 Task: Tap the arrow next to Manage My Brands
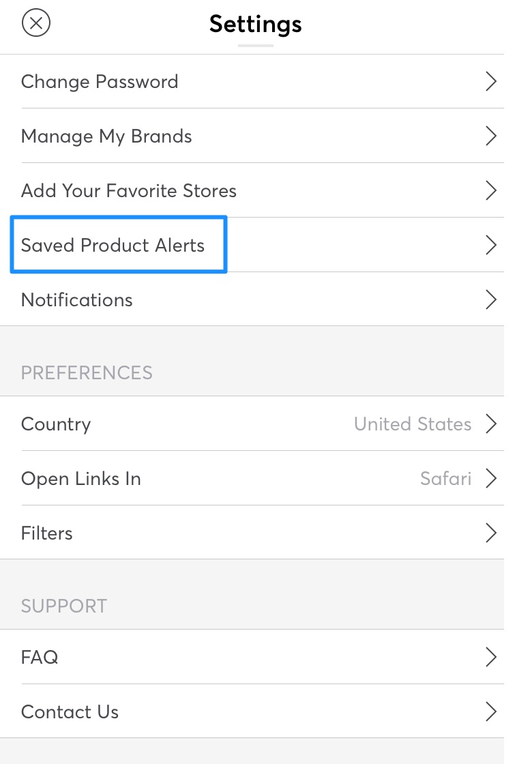point(491,136)
